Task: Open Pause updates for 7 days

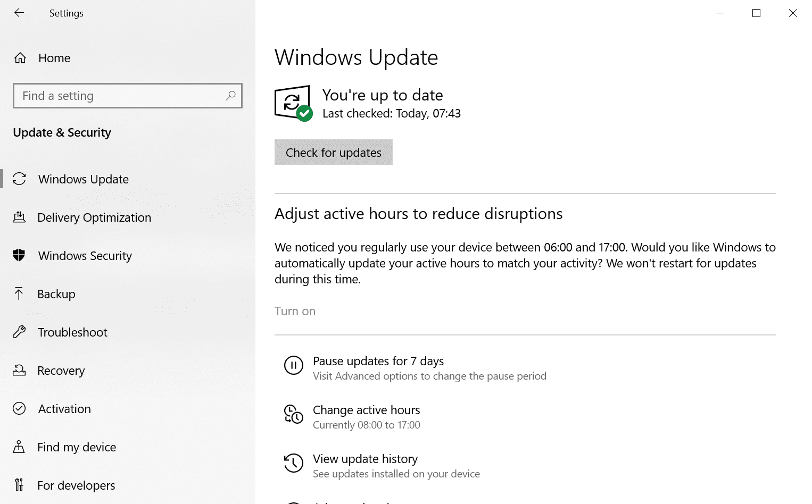Action: [378, 361]
